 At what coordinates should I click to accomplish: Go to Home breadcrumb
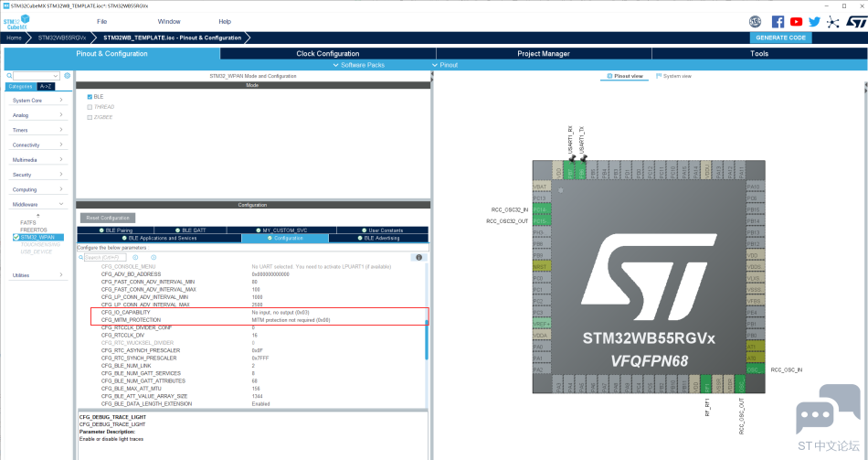pyautogui.click(x=14, y=37)
